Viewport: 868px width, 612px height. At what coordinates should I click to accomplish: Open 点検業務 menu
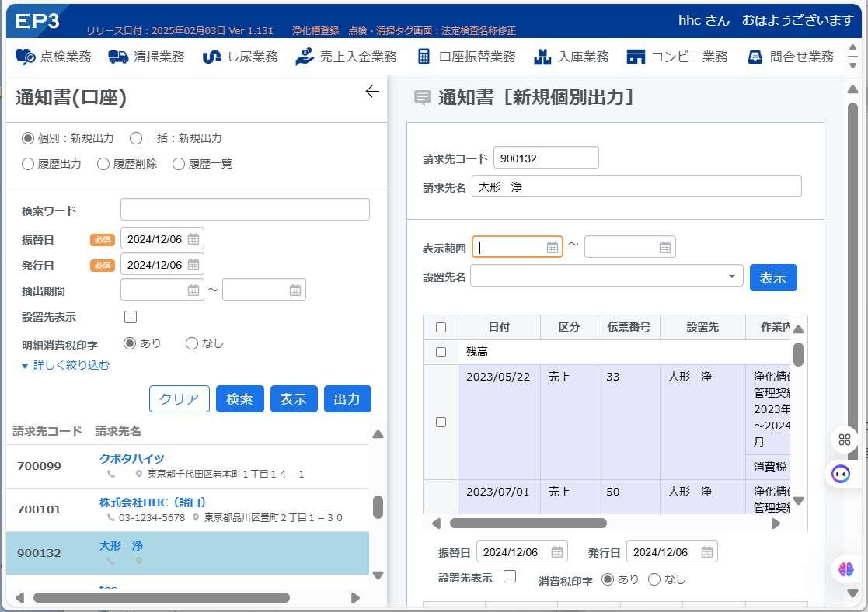point(53,57)
